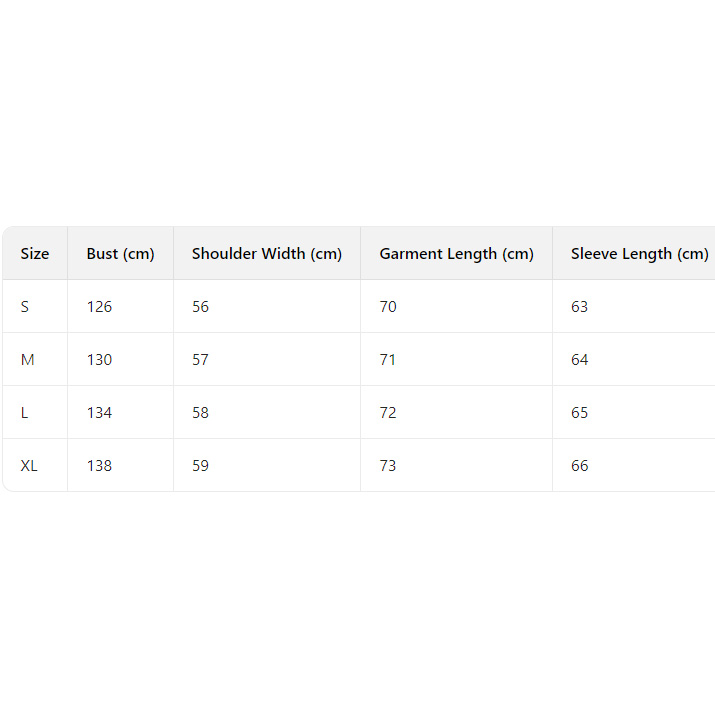Select garment length value 73
Image resolution: width=715 pixels, height=714 pixels.
point(388,466)
